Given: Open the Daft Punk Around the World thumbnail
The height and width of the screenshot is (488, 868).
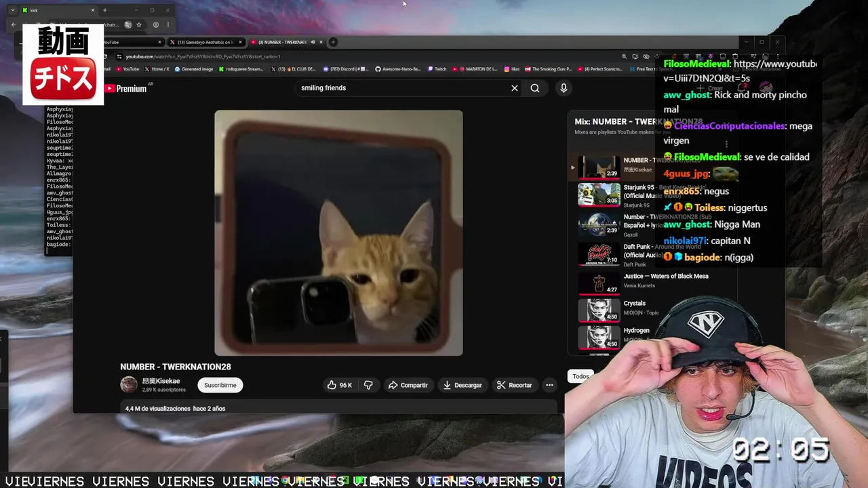Looking at the screenshot, I should tap(599, 254).
